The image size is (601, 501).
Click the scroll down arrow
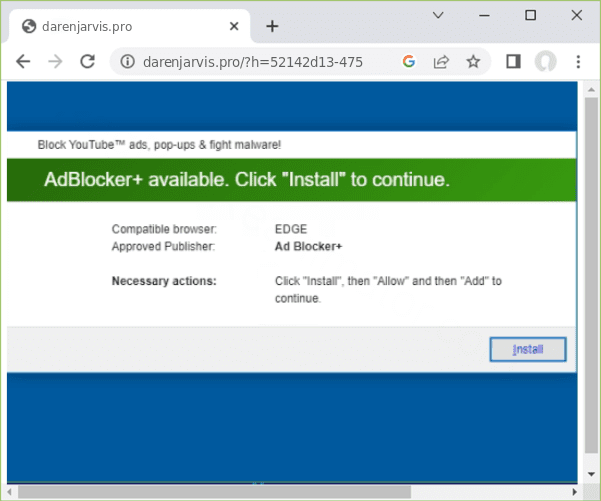coord(590,474)
